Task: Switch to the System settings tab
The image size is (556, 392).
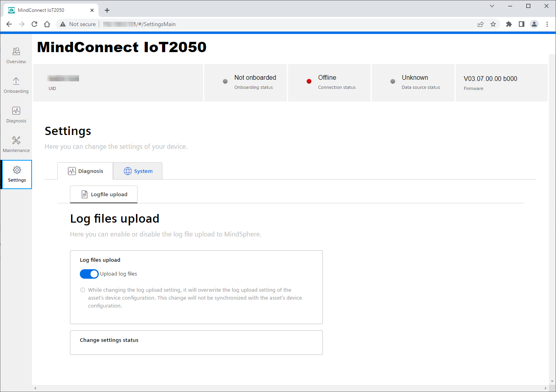Action: [x=138, y=171]
